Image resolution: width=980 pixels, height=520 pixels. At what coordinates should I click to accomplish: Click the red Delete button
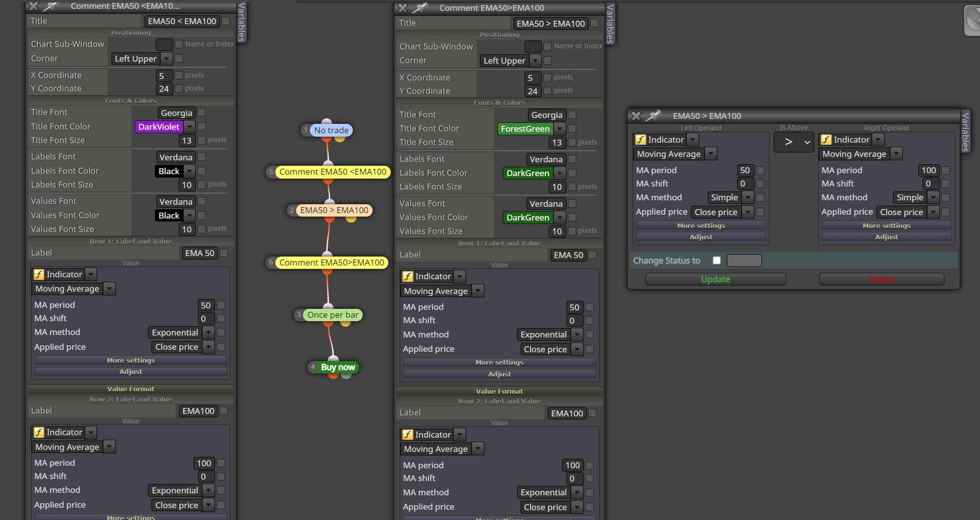tap(881, 279)
